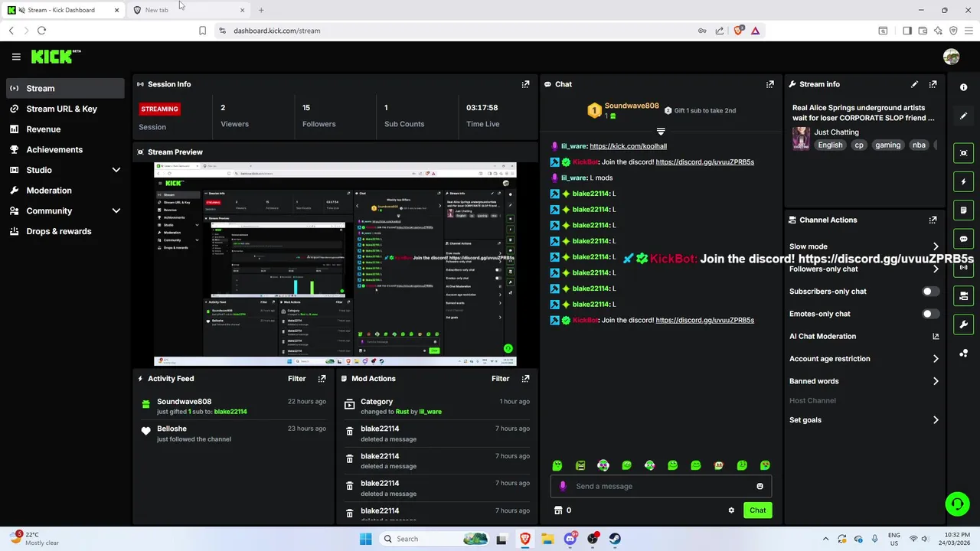The width and height of the screenshot is (980, 551).
Task: Click the green Chat send button
Action: tap(757, 510)
